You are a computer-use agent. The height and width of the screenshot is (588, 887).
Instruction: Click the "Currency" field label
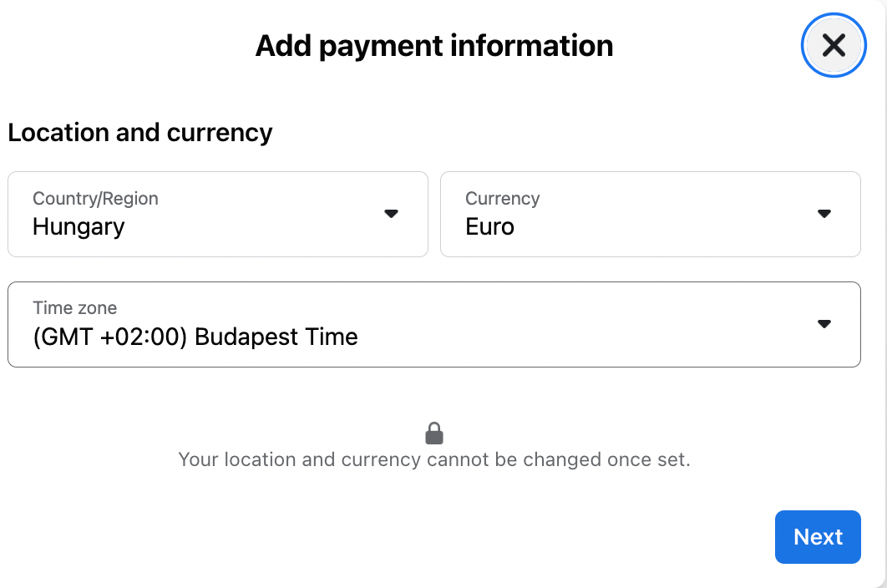coord(502,199)
